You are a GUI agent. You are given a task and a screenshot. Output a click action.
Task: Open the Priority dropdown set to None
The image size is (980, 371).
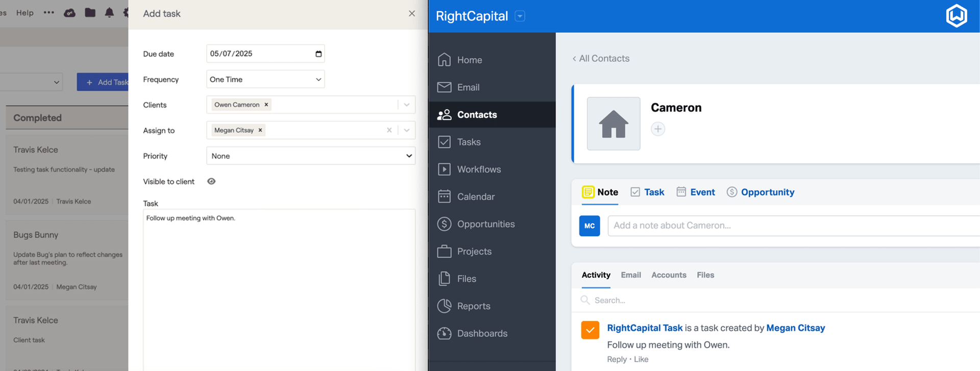tap(310, 156)
